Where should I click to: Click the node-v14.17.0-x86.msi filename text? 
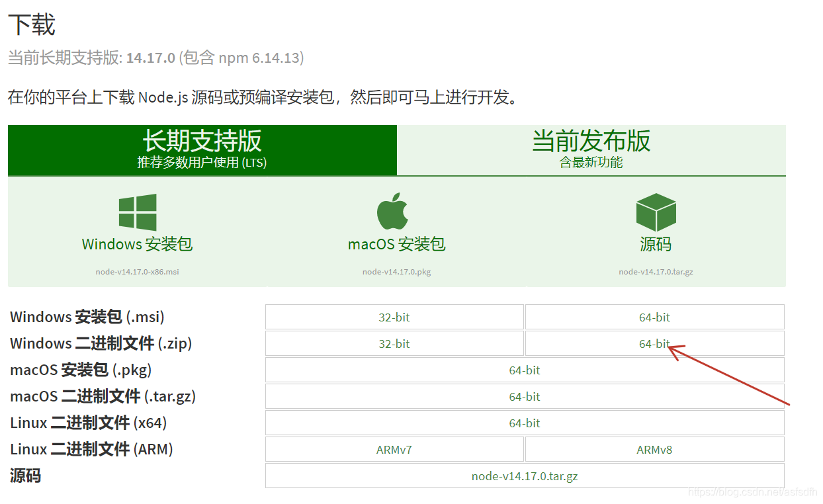pos(137,272)
